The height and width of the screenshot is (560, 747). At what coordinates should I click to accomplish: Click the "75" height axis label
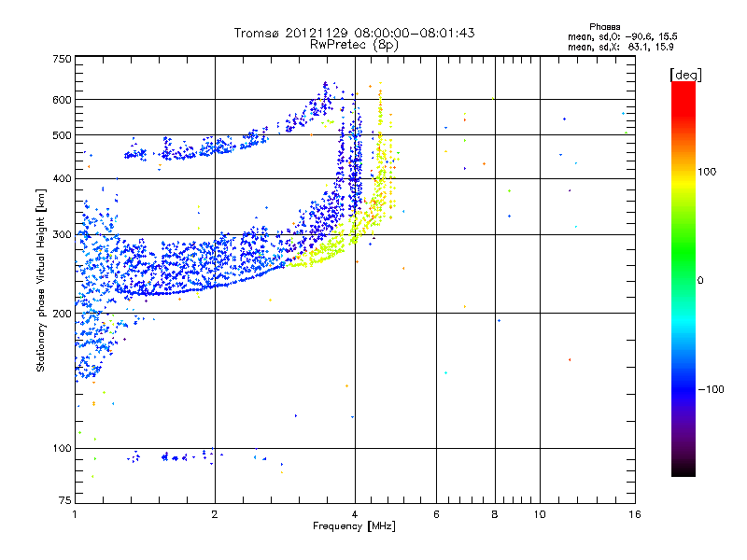click(x=65, y=500)
